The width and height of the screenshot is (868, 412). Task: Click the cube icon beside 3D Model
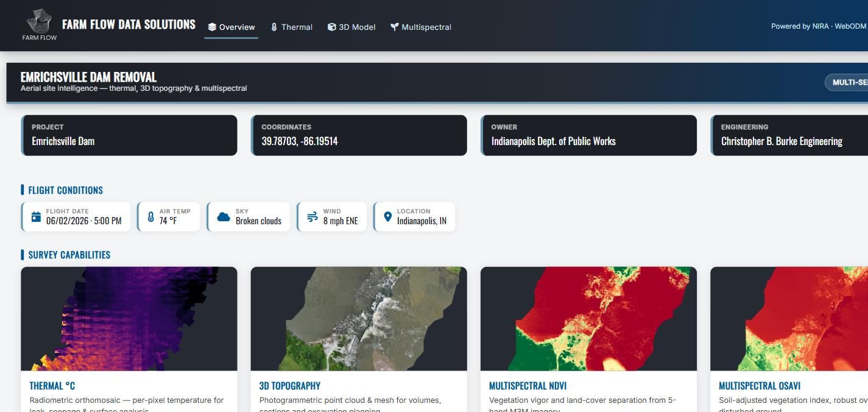pyautogui.click(x=331, y=27)
